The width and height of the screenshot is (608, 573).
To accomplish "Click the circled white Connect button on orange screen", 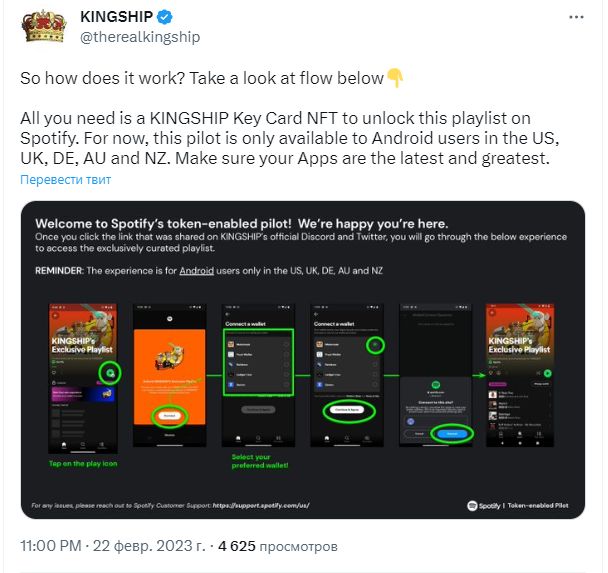I will [x=169, y=416].
